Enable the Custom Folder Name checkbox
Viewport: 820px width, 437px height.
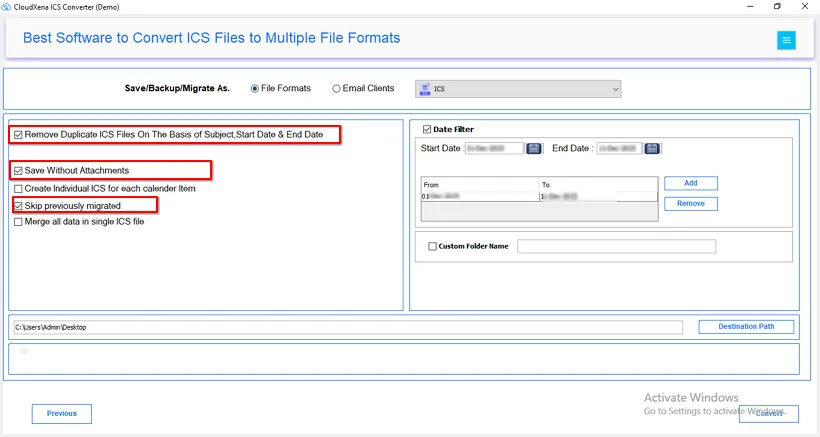click(x=432, y=246)
